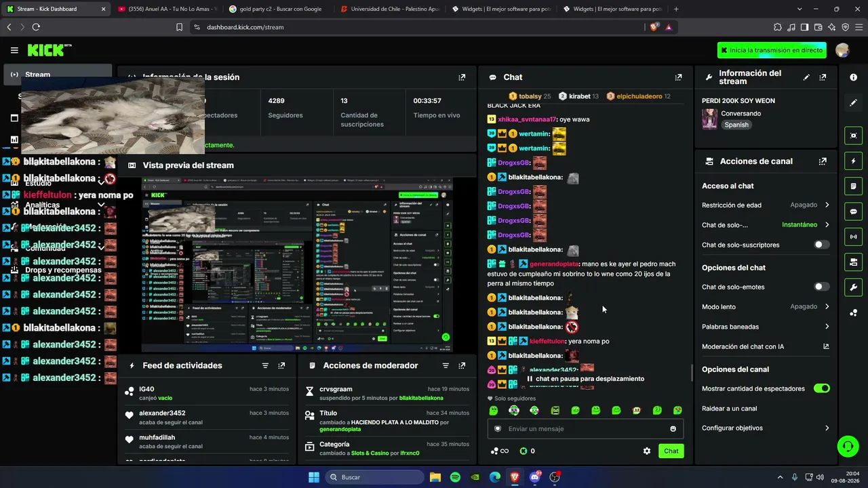Viewport: 868px width, 488px height.
Task: Click the stream preview thumbnail
Action: tap(297, 265)
